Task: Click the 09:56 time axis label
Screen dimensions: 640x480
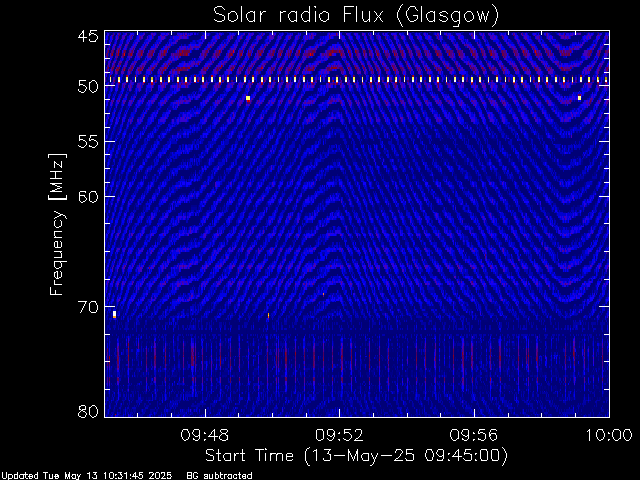Action: [x=474, y=435]
